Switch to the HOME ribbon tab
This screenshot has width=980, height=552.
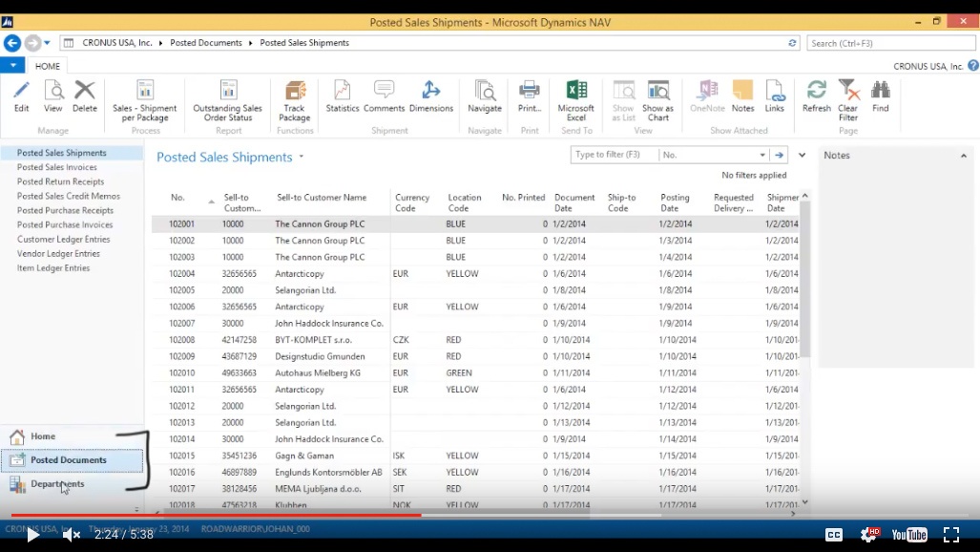pyautogui.click(x=47, y=65)
